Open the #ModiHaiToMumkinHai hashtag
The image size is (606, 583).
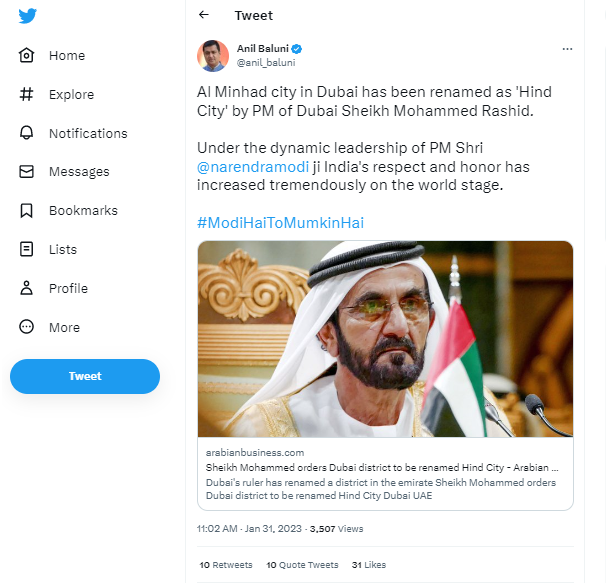[281, 223]
